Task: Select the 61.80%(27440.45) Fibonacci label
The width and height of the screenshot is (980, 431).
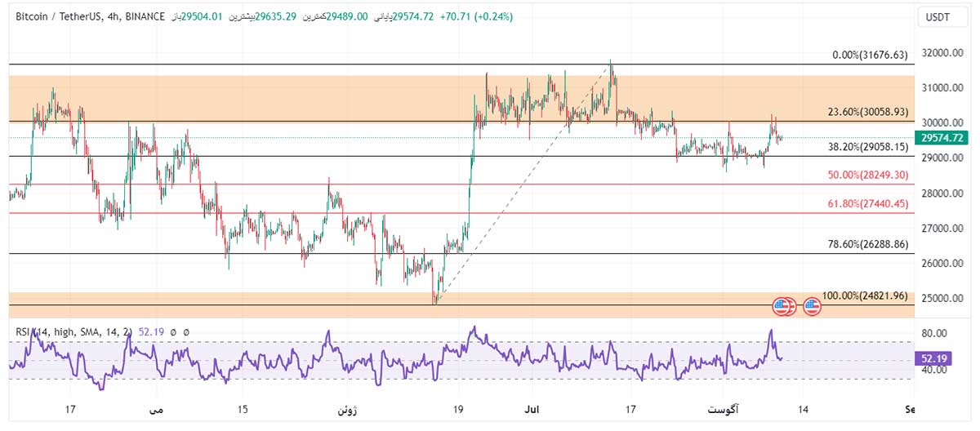Action: (x=867, y=203)
